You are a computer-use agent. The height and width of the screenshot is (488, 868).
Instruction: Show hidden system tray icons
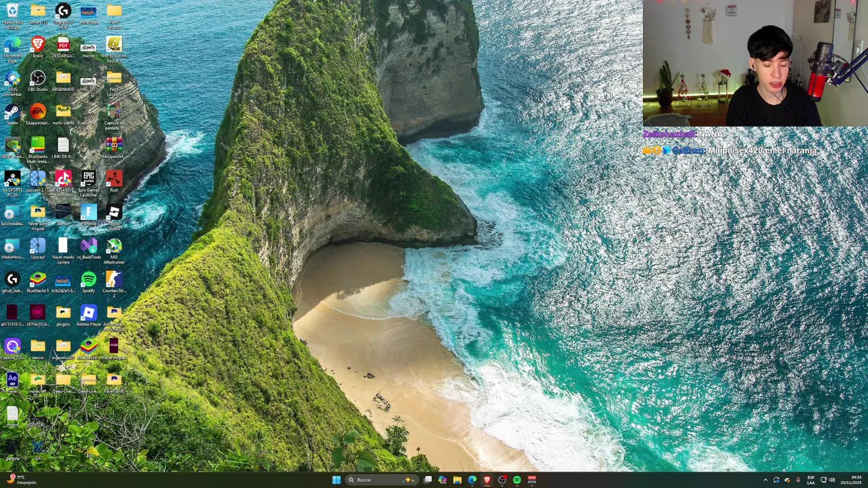(x=766, y=480)
